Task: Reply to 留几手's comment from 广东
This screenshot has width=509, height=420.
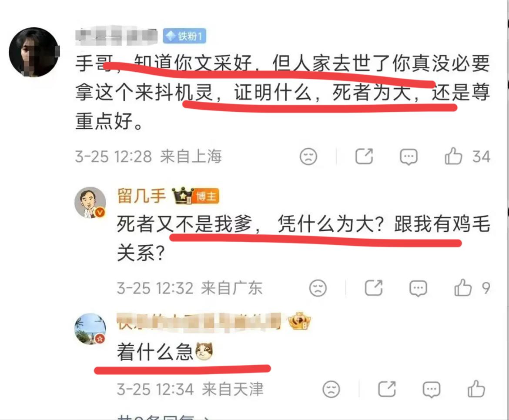Action: pyautogui.click(x=418, y=288)
